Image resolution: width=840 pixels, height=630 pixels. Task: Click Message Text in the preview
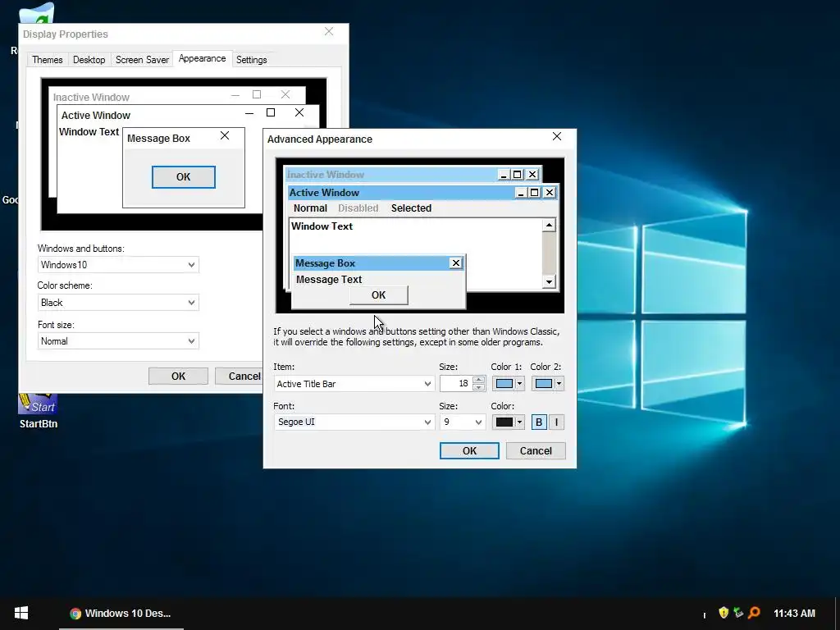[x=329, y=279]
